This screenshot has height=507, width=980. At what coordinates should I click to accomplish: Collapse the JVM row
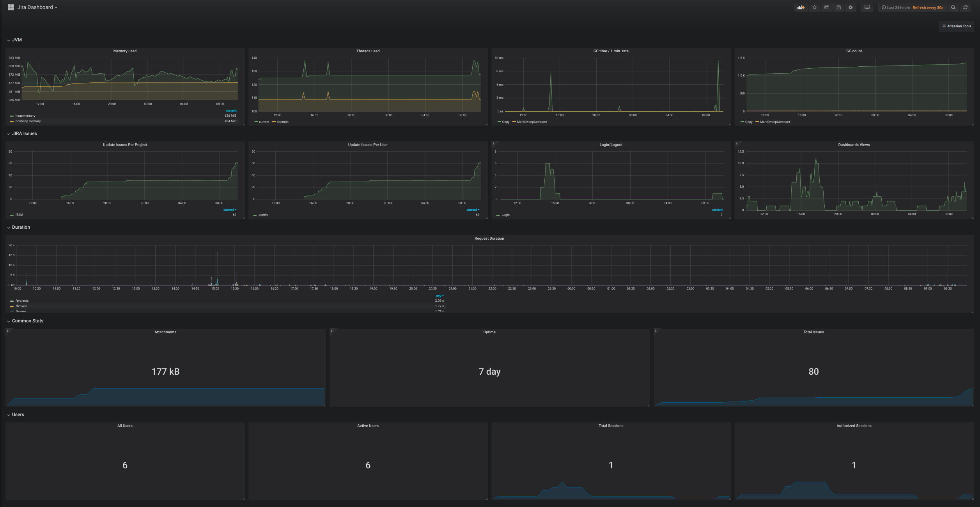(14, 40)
